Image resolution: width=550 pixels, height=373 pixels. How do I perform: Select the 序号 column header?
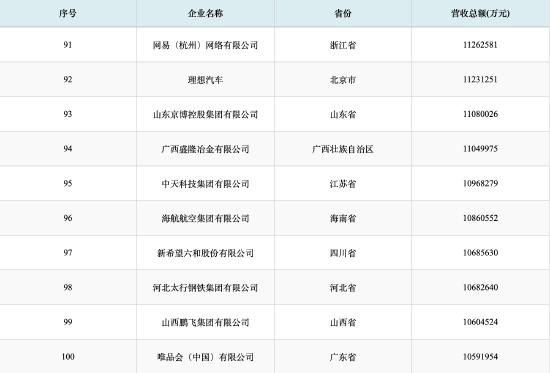tap(68, 13)
